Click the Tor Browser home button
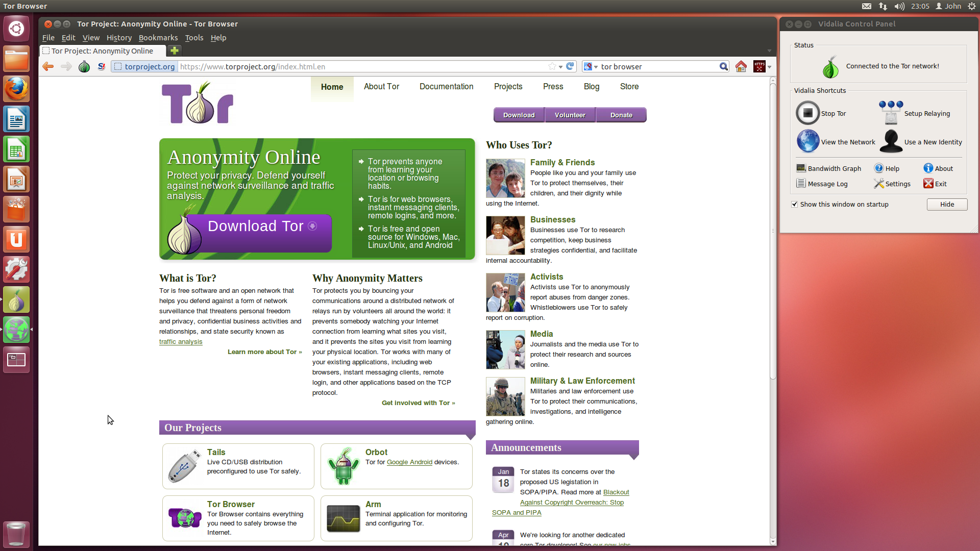980x551 pixels. point(741,66)
